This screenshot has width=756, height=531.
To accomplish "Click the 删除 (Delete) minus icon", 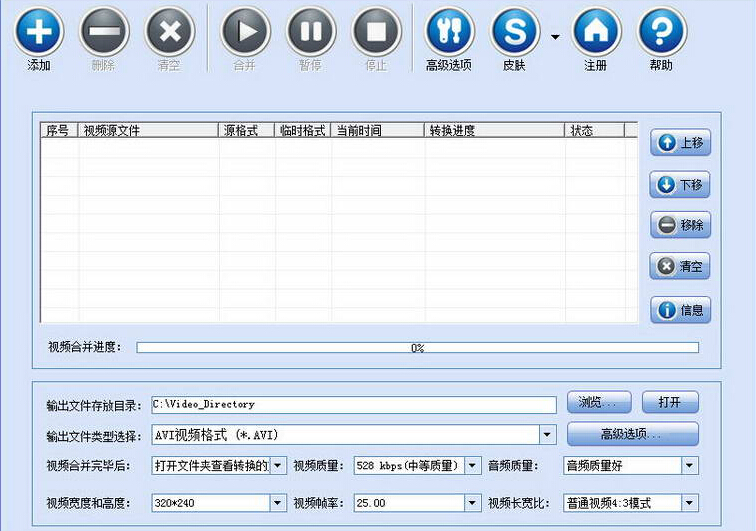I will 104,31.
